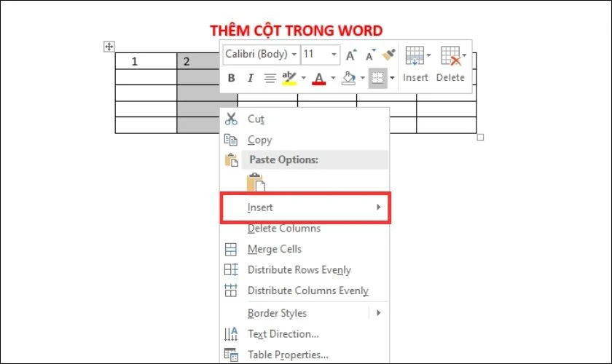
Task: Apply cell shading paint bucket
Action: [x=348, y=78]
